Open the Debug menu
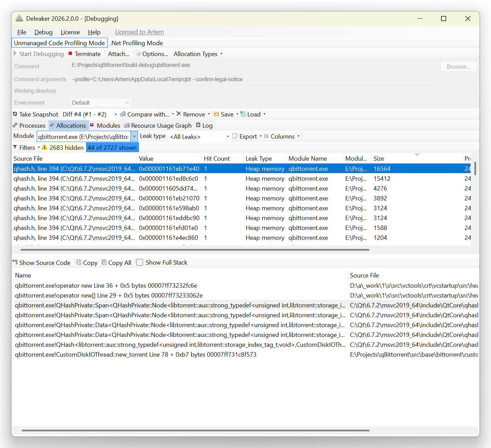 43,32
